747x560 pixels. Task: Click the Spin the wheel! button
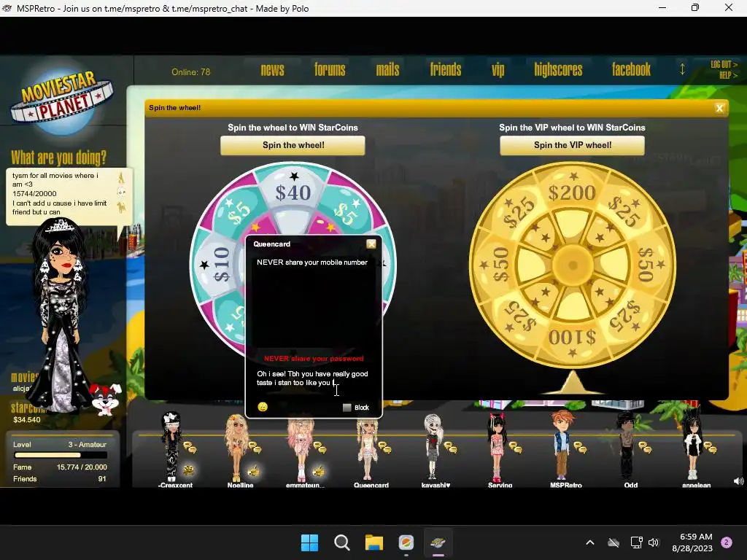(x=293, y=145)
